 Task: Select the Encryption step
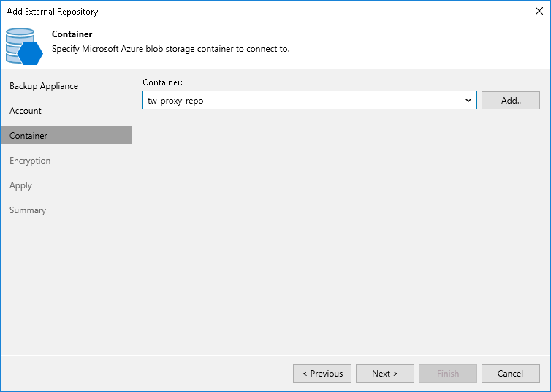30,161
